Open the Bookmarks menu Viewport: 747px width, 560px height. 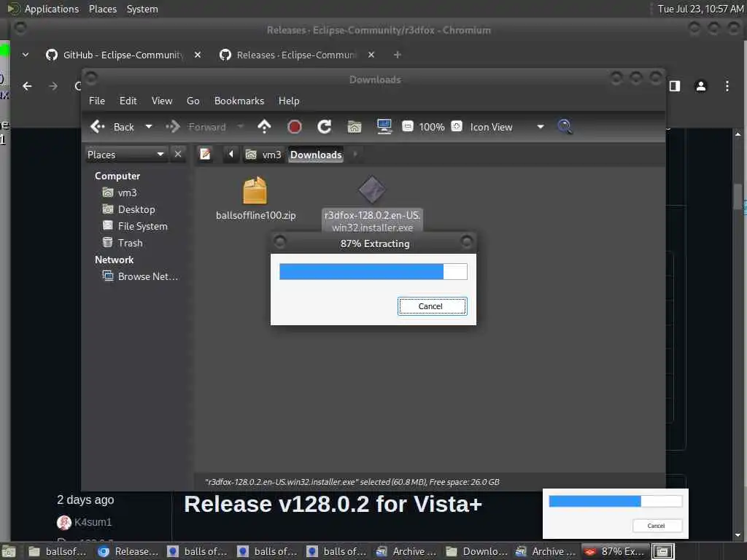coord(239,101)
